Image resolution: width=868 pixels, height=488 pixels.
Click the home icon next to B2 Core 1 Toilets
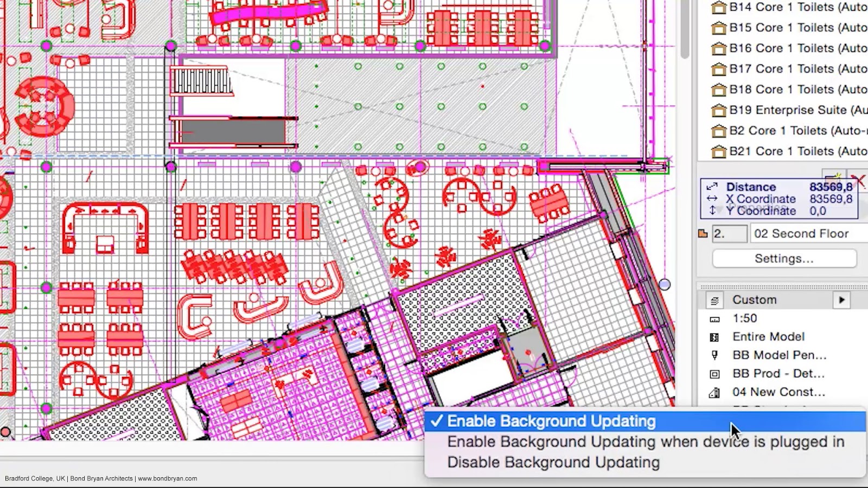coord(719,130)
